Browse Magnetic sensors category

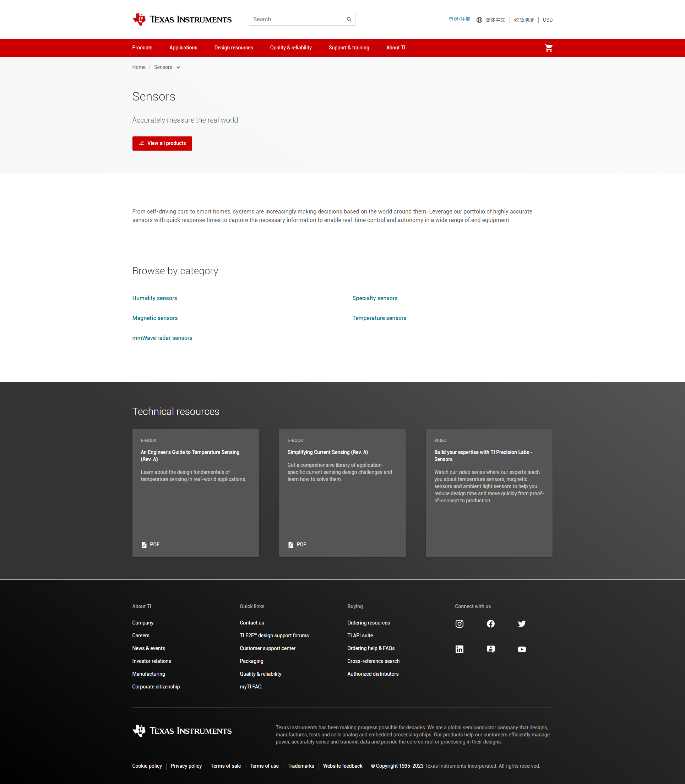155,318
